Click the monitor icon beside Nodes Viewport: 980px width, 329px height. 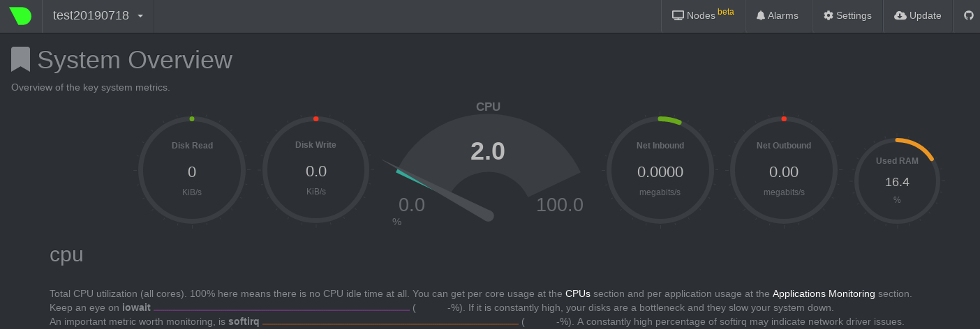point(678,15)
